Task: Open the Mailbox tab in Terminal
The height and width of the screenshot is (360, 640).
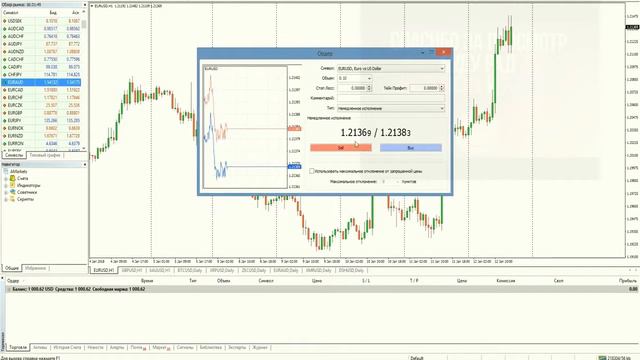Action: [138, 347]
